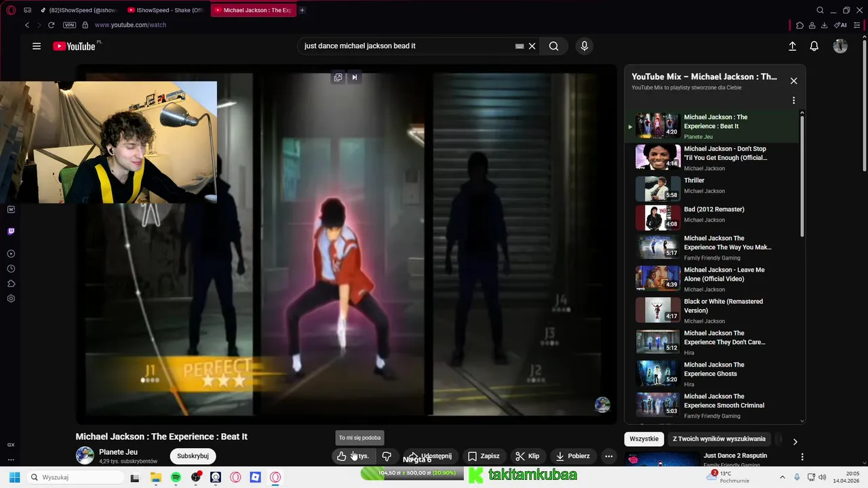Screen dimensions: 868x488
Task: Play Black or White (Remastered Version)
Action: tap(712, 310)
